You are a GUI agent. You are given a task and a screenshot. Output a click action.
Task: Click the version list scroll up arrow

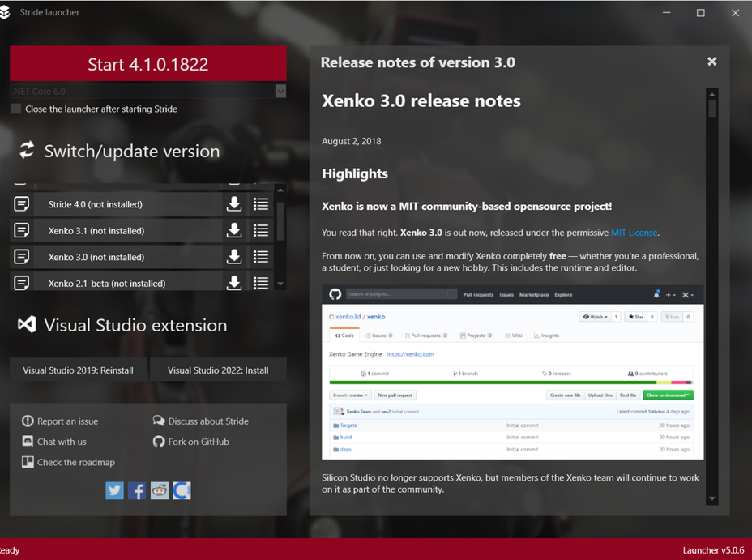click(x=280, y=190)
